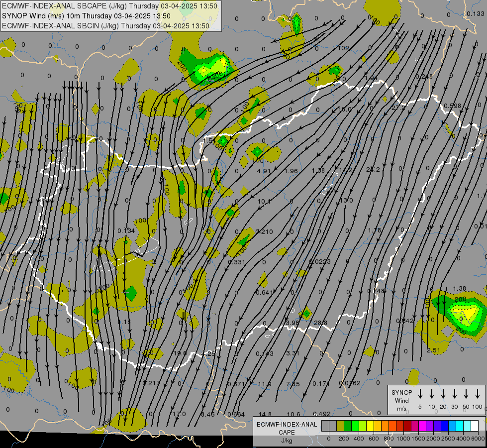Select the pure yellow CAPE legend swatch
This screenshot has height=448, width=487.
coord(370,426)
